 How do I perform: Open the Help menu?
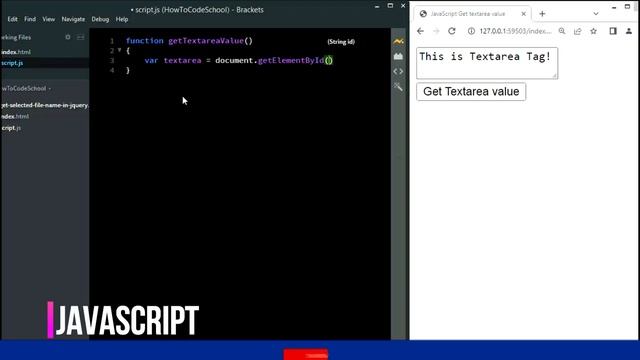point(122,19)
